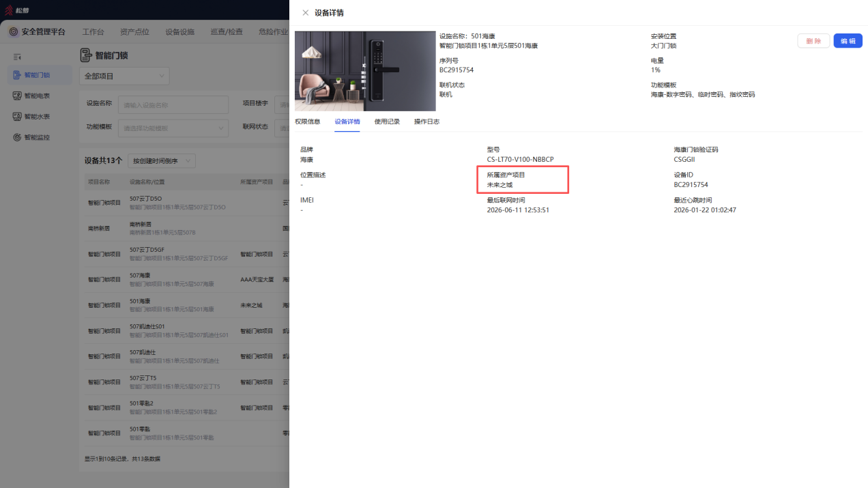This screenshot has height=488, width=868.
Task: Collapse the left sidebar menu icon
Action: [x=17, y=57]
